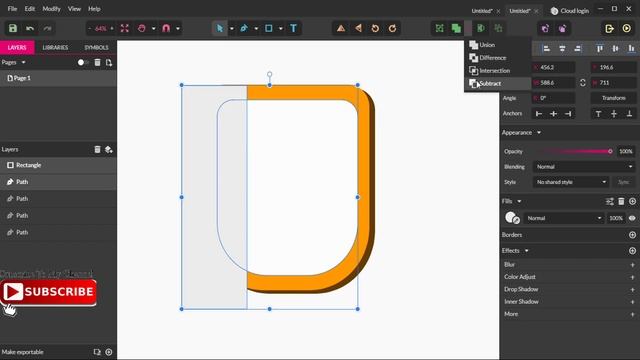Align selection horizontal centers
The height and width of the screenshot is (360, 640).
click(562, 49)
